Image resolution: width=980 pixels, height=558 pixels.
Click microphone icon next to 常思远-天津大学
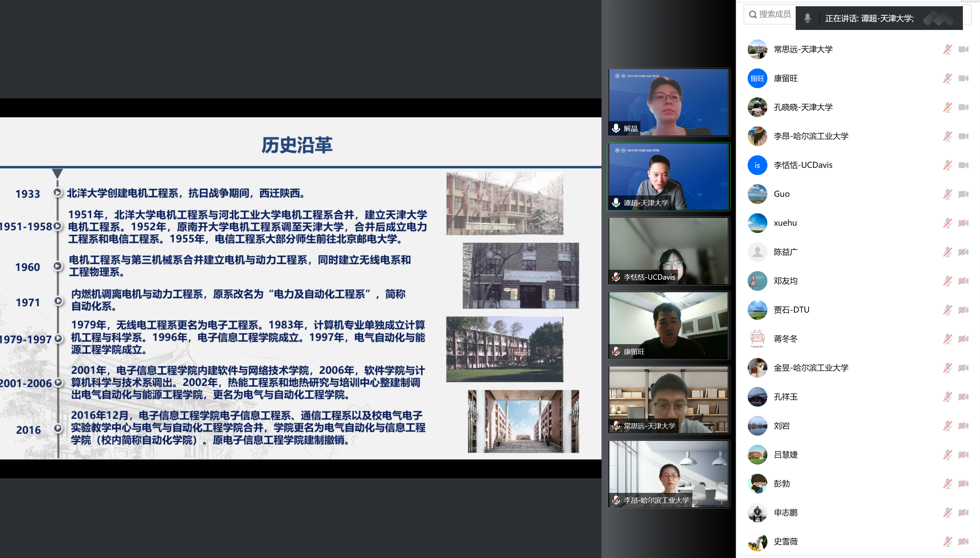click(x=947, y=49)
